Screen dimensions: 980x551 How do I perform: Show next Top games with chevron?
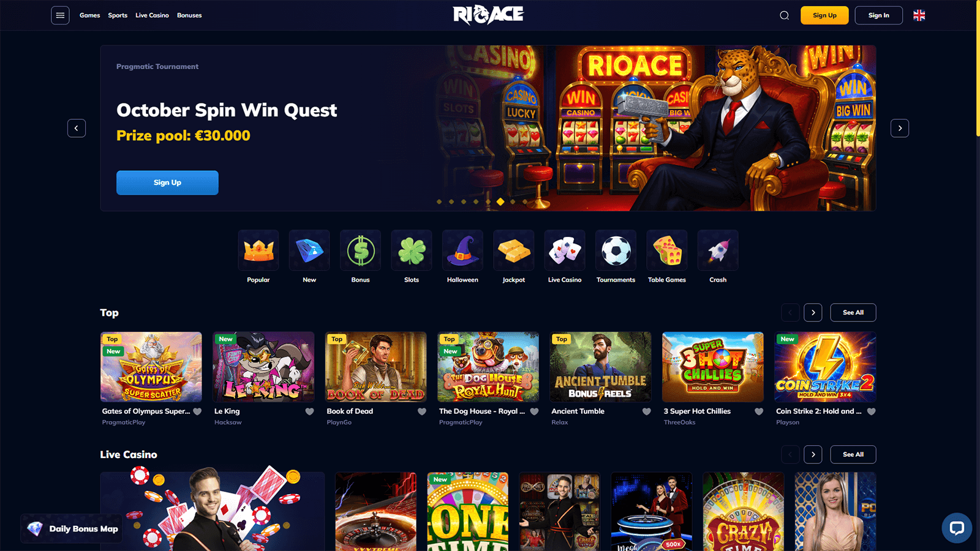813,312
